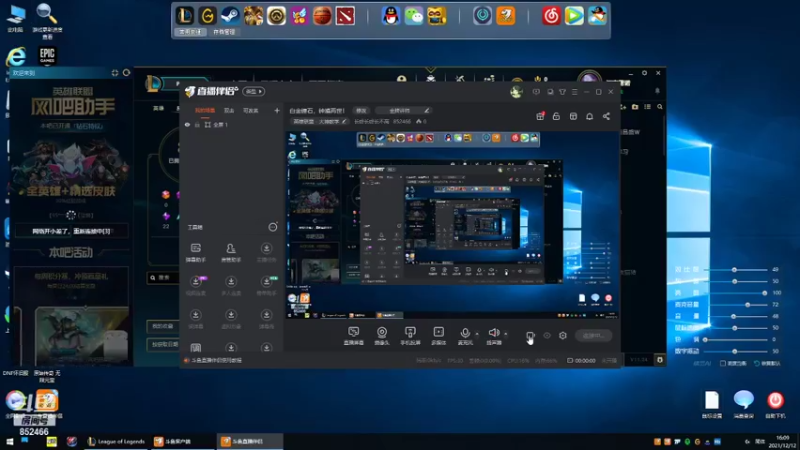The image size is (800, 450).
Task: Open live companion settings gear
Action: tap(563, 335)
